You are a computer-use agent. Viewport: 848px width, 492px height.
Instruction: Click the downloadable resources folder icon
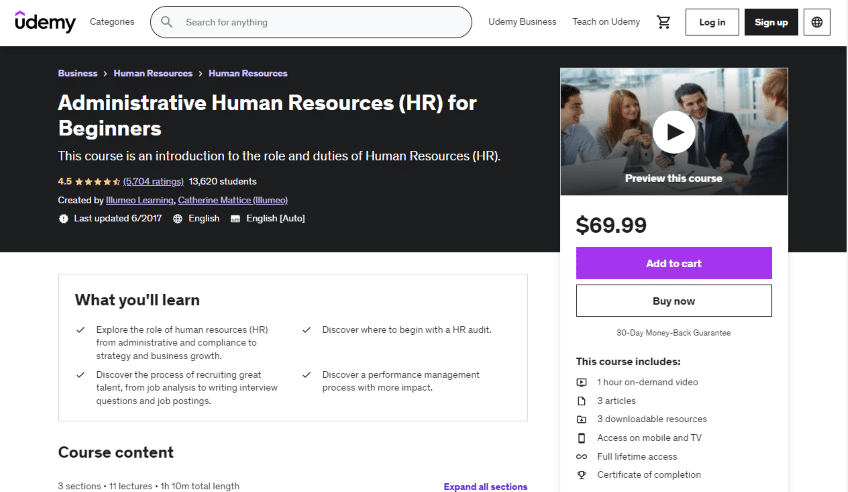pyautogui.click(x=581, y=419)
